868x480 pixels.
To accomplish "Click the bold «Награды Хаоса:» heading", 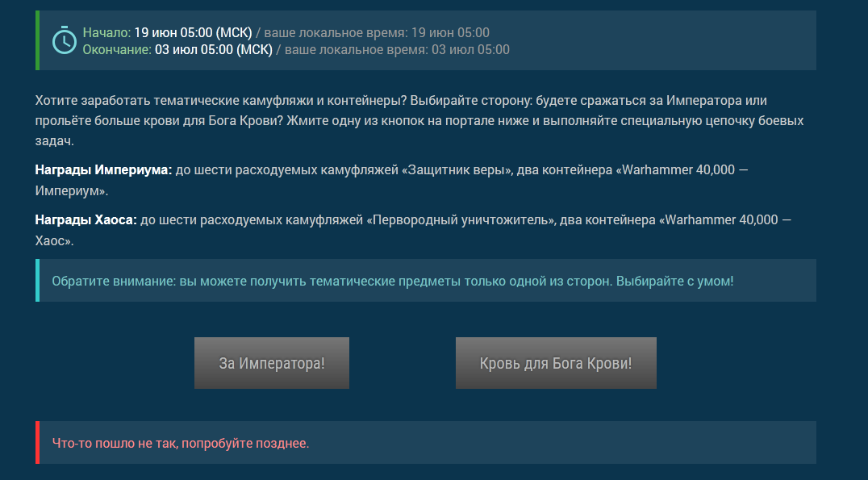I will [86, 219].
